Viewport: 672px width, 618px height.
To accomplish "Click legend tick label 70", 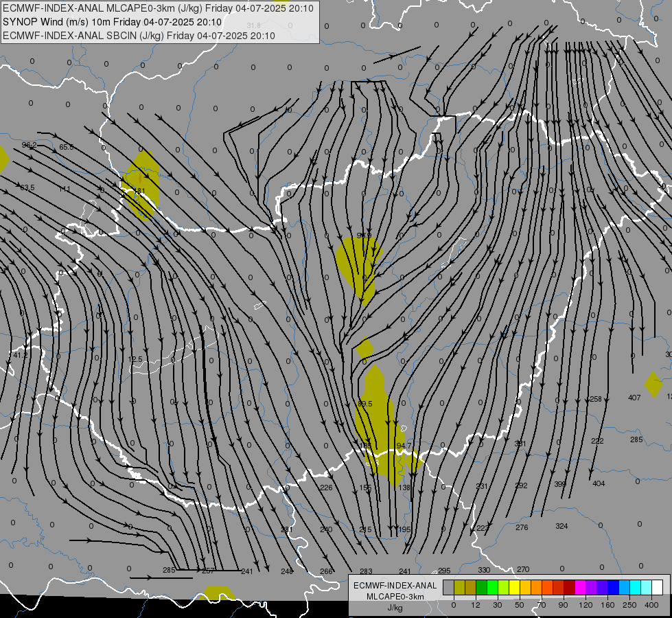I will (x=542, y=605).
